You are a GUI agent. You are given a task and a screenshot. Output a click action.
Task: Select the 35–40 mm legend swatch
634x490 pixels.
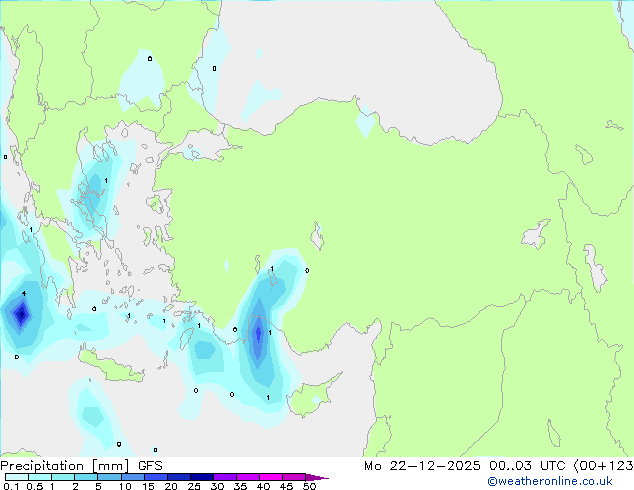[x=247, y=477]
